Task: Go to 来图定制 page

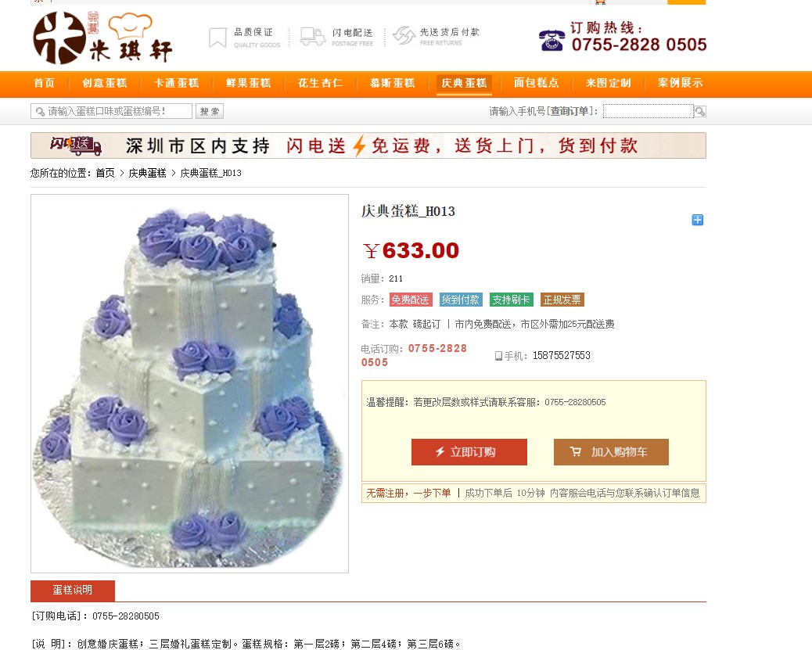Action: [x=608, y=83]
